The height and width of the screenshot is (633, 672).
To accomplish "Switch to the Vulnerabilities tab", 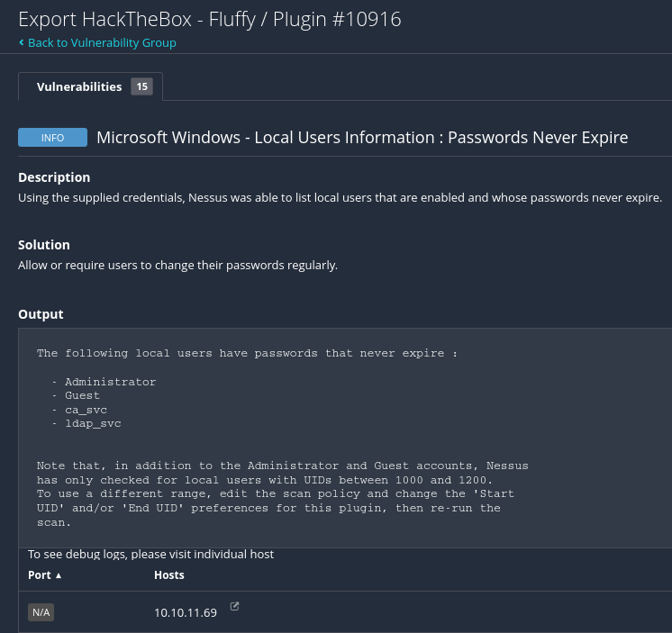I will pyautogui.click(x=79, y=86).
